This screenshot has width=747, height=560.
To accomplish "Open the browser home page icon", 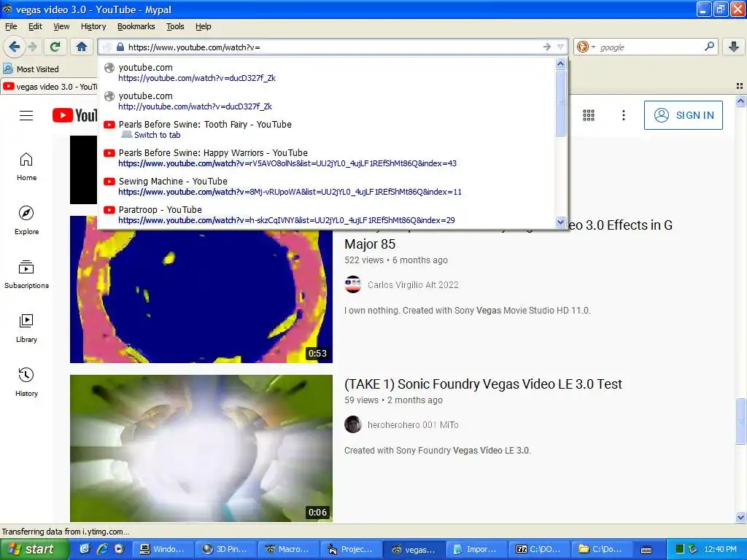I will [x=82, y=47].
